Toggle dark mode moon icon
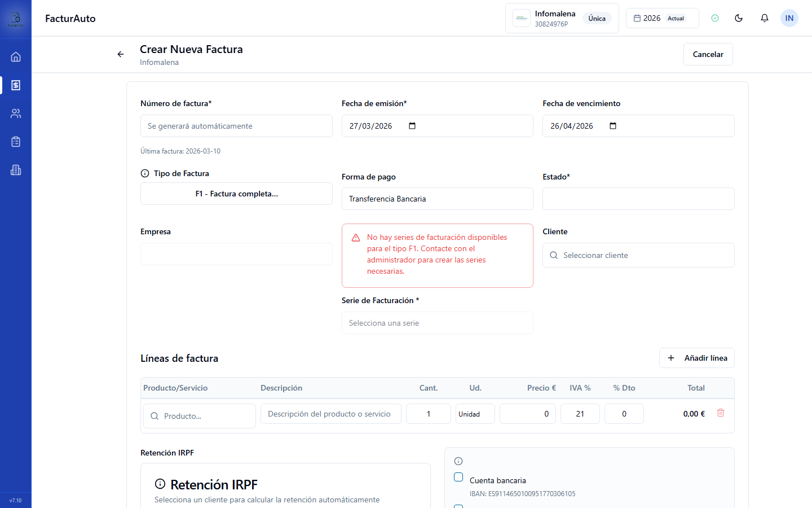 [739, 18]
